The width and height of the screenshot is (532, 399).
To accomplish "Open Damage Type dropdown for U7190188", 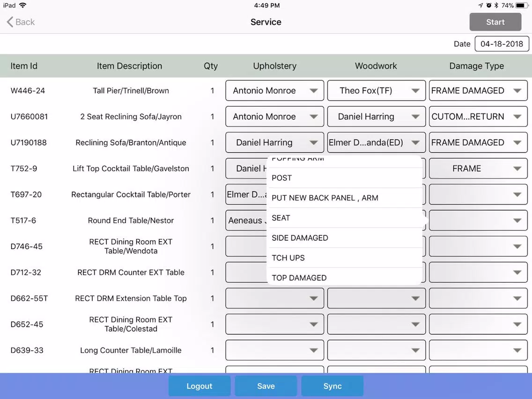I will coord(478,142).
